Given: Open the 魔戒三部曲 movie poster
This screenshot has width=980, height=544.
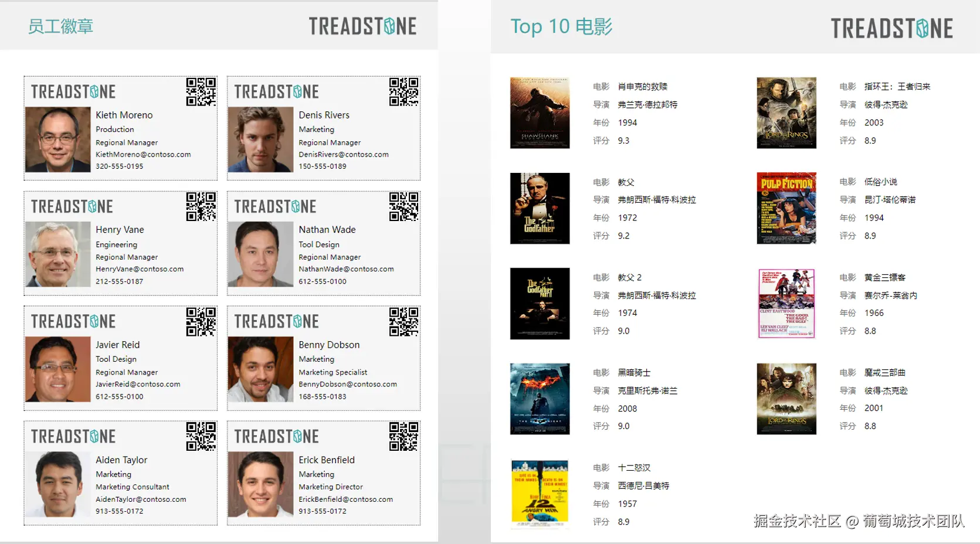Looking at the screenshot, I should click(786, 399).
